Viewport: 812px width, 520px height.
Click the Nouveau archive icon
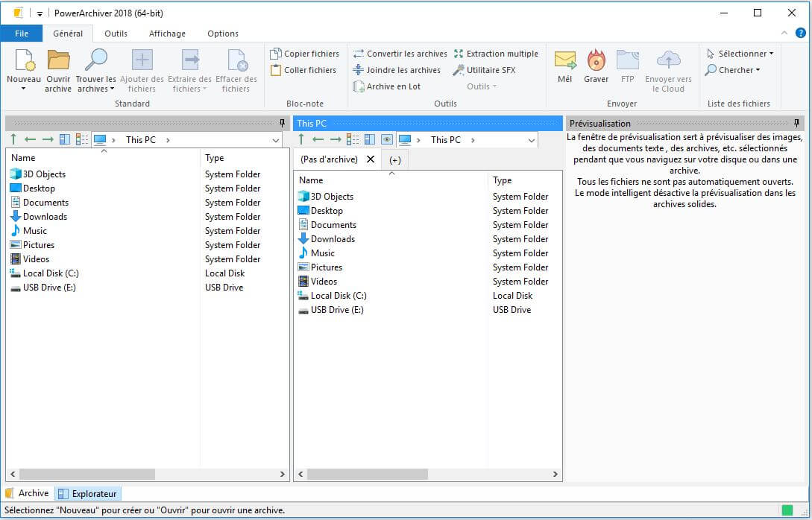pyautogui.click(x=24, y=61)
